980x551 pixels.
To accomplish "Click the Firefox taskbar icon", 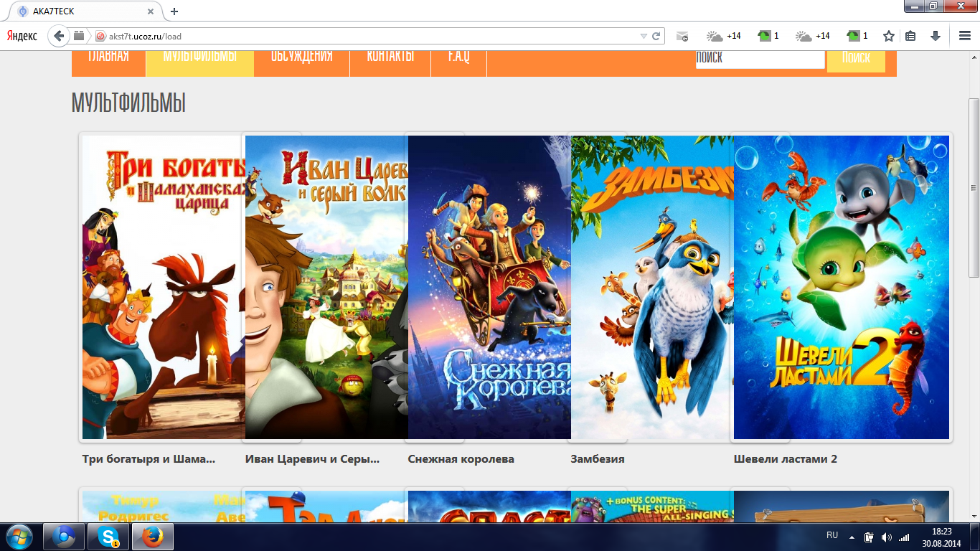I will (153, 537).
